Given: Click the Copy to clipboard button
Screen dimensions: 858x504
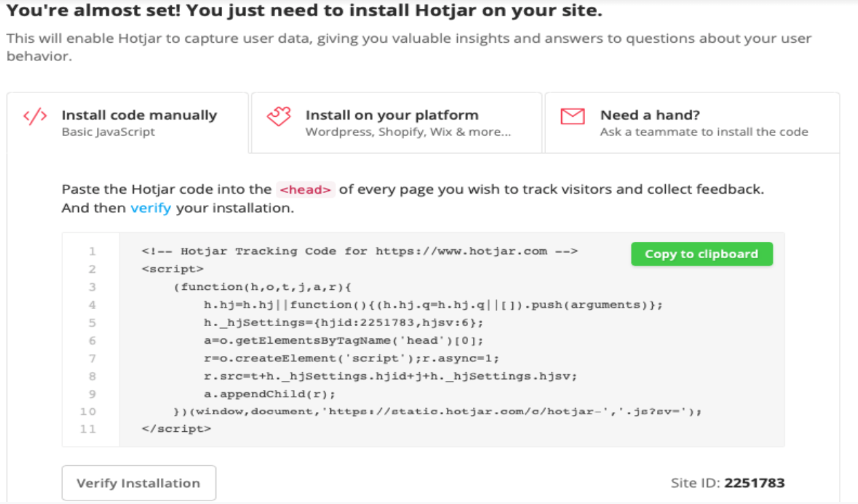Looking at the screenshot, I should [702, 254].
